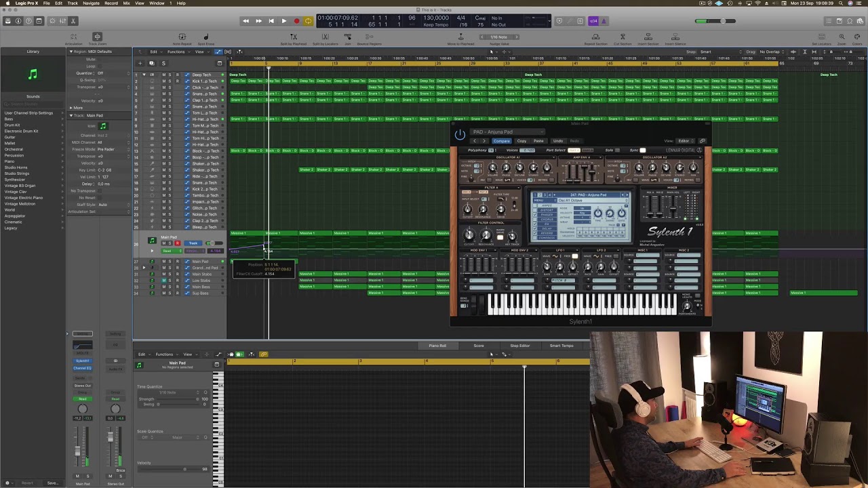Expand the More section in inspector
The width and height of the screenshot is (868, 488).
(71, 108)
